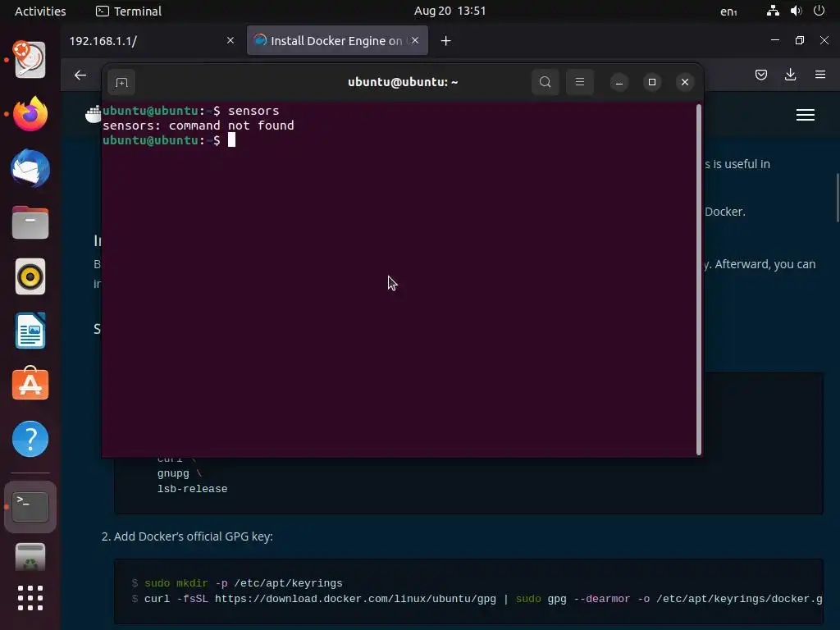Open the terminal hamburger menu
This screenshot has height=630, width=840.
click(580, 82)
